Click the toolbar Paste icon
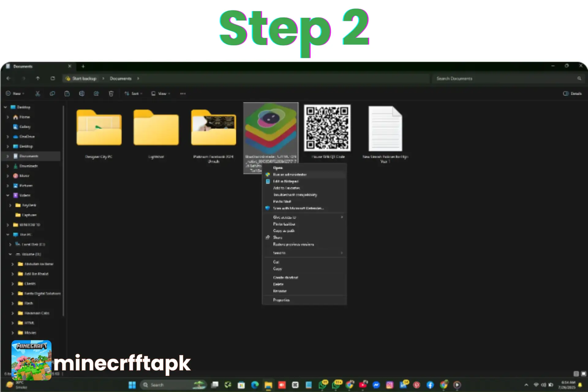Image resolution: width=588 pixels, height=392 pixels. (x=67, y=93)
